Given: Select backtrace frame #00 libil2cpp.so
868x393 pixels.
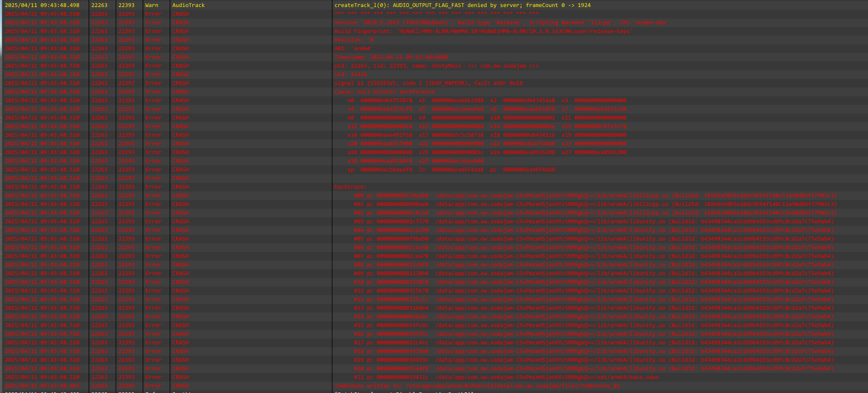Looking at the screenshot, I should [x=596, y=196].
